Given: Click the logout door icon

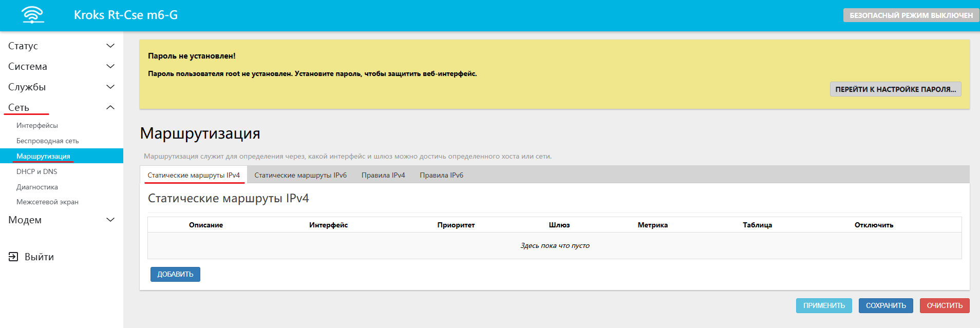Looking at the screenshot, I should point(13,257).
